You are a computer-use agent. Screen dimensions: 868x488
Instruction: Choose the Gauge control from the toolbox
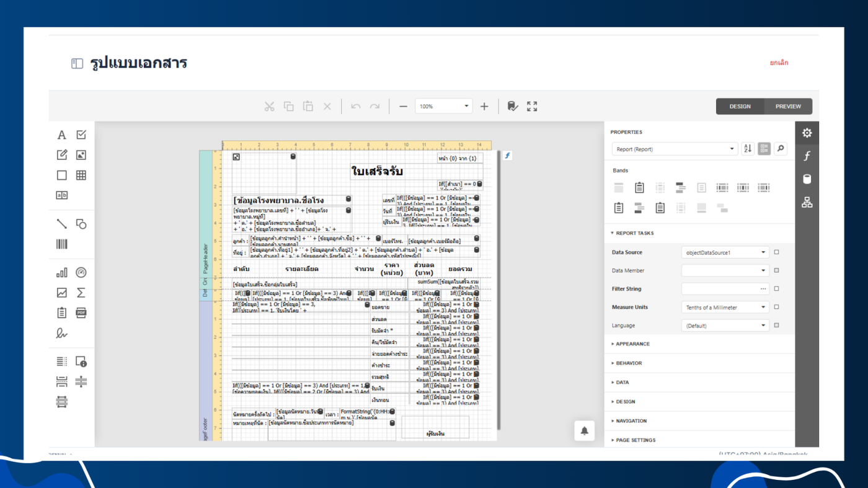point(81,273)
